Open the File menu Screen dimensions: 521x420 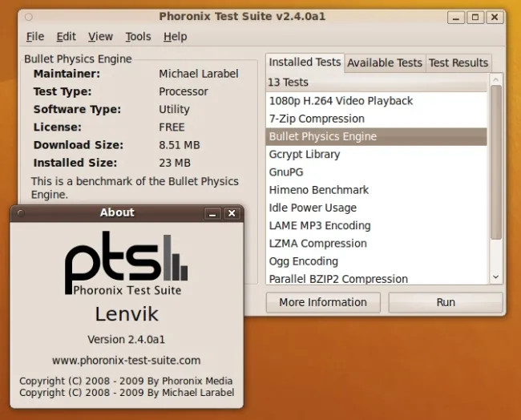point(35,36)
